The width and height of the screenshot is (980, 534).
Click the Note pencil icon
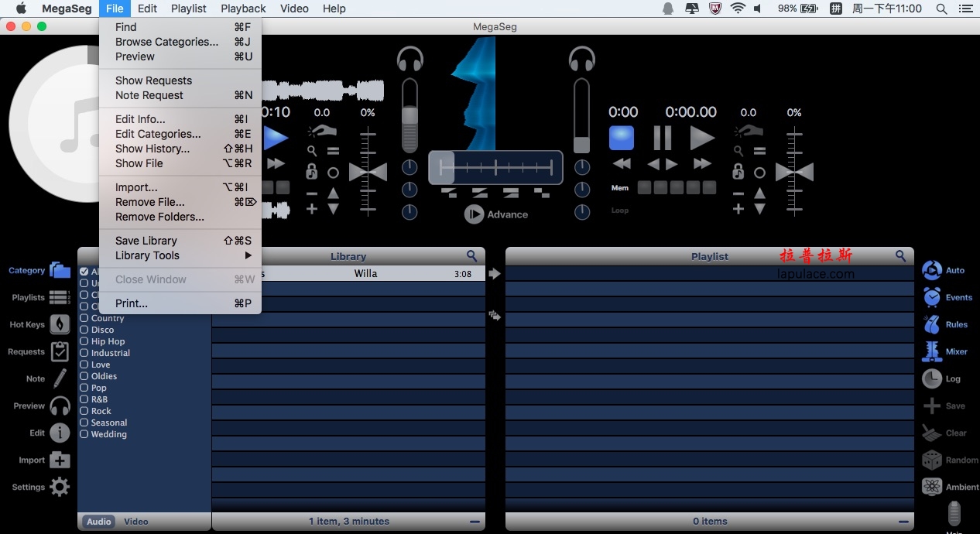point(60,378)
